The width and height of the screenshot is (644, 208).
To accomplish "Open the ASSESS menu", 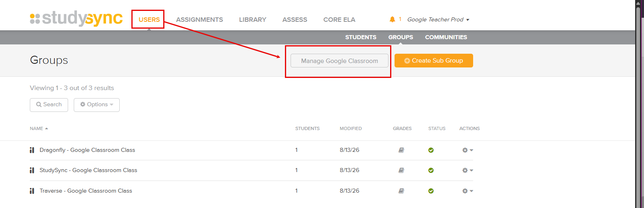I will (295, 19).
